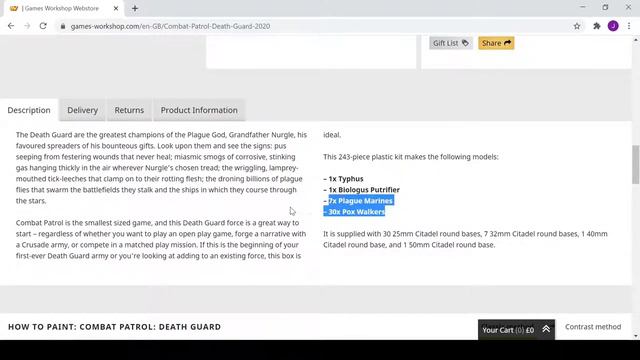Click the highlighted '30x Pox Walkers' text
The image size is (640, 360).
coord(354,212)
